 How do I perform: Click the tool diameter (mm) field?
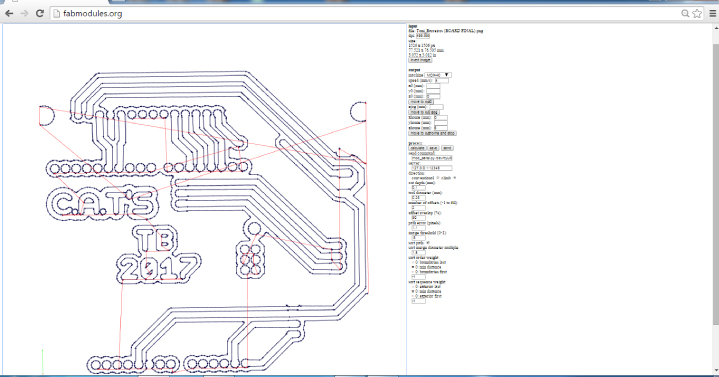coord(419,198)
